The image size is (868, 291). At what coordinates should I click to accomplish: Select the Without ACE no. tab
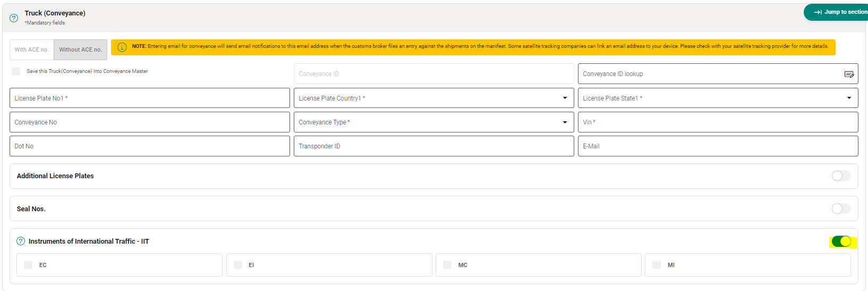point(80,49)
